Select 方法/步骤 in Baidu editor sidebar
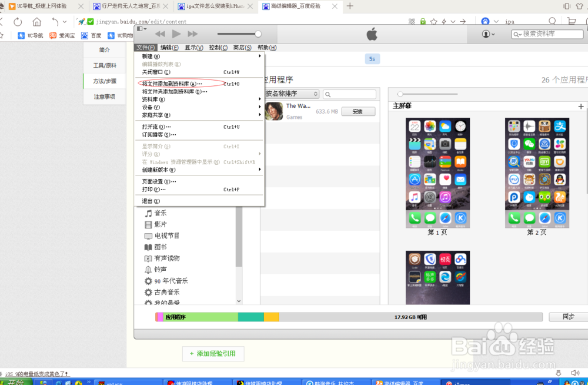This screenshot has height=385, width=588. (x=105, y=81)
